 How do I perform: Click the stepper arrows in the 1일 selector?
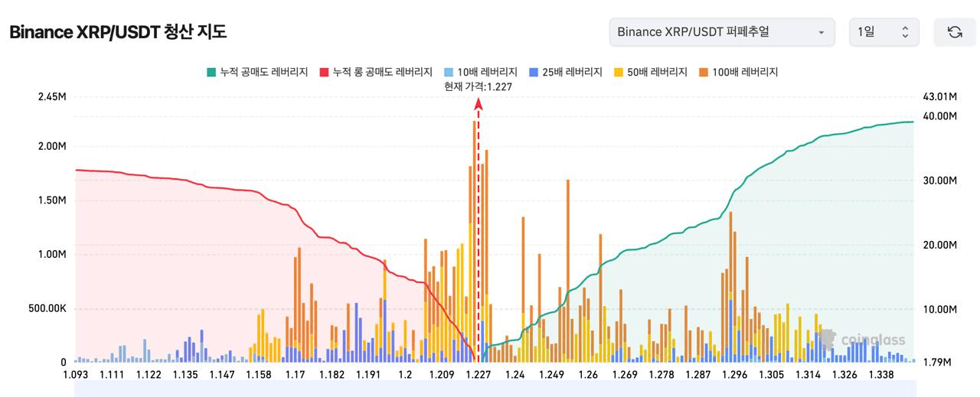pyautogui.click(x=905, y=32)
